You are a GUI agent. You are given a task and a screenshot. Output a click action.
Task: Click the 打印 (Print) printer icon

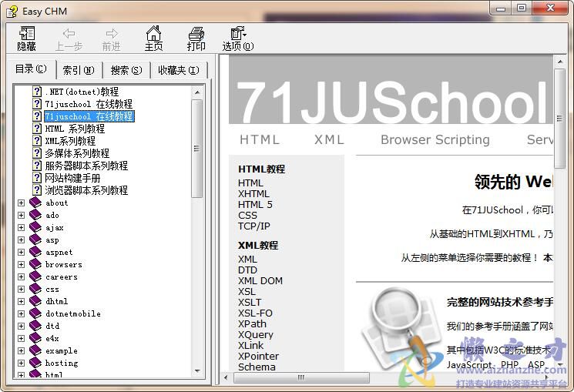pos(196,34)
